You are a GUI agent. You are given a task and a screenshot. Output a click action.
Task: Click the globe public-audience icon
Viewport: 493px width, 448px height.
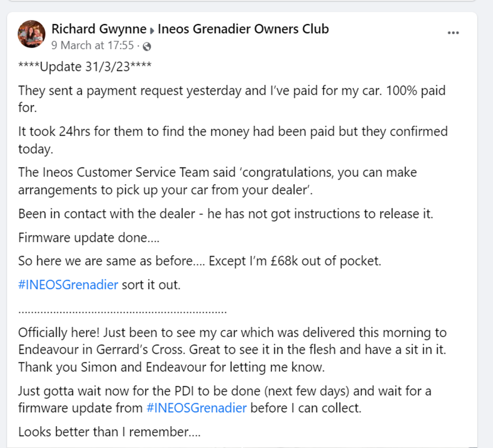[x=147, y=46]
